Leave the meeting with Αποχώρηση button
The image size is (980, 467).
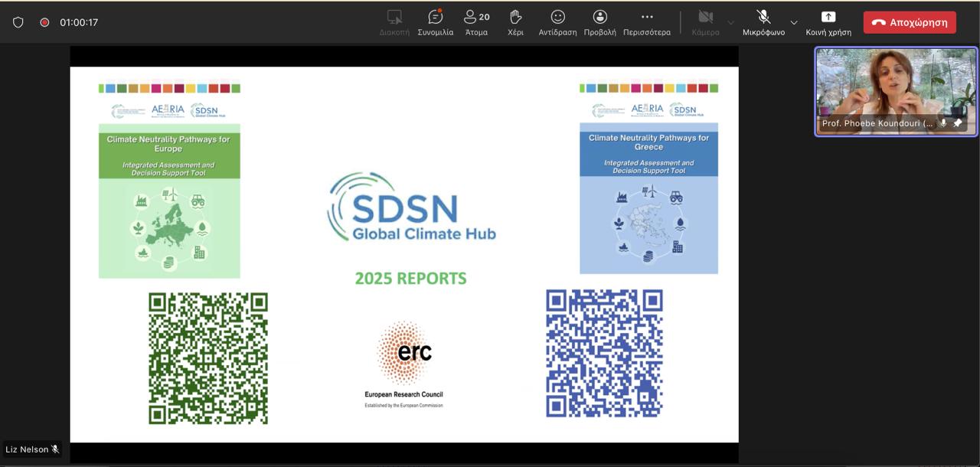coord(910,22)
